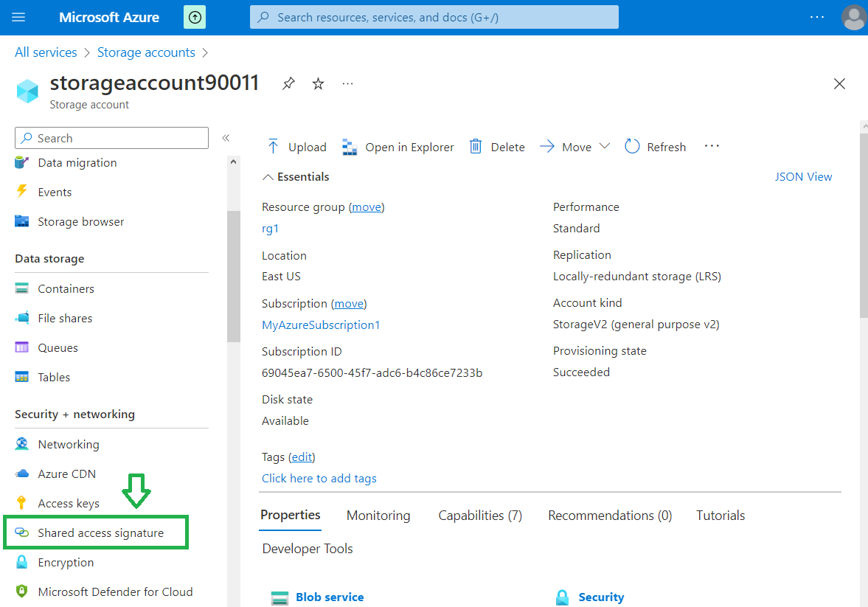Viewport: 868px width, 607px height.
Task: Switch to the Recommendations (0) tab
Action: (610, 516)
